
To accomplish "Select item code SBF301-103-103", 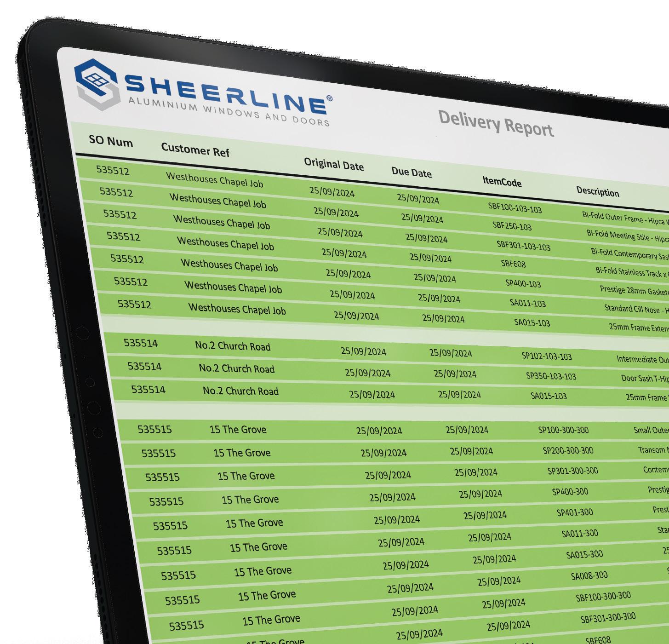I will click(x=523, y=245).
